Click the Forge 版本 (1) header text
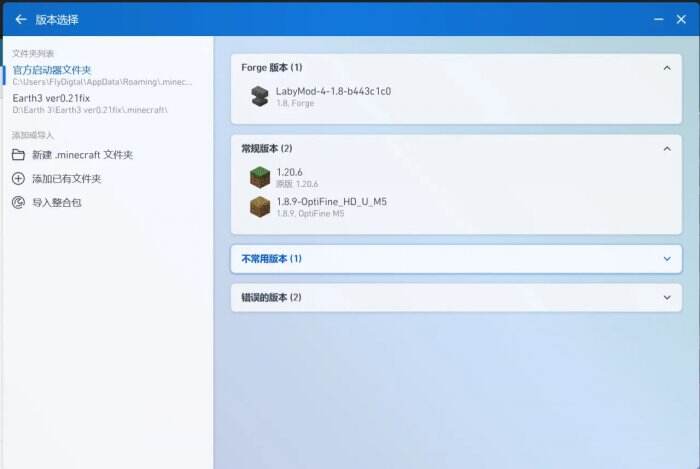This screenshot has height=469, width=700. click(271, 67)
